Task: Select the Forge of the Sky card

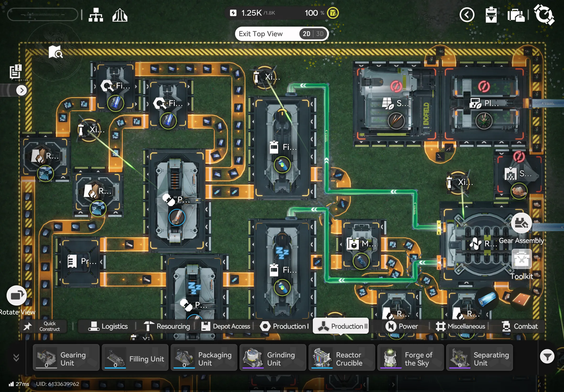Action: click(x=411, y=358)
